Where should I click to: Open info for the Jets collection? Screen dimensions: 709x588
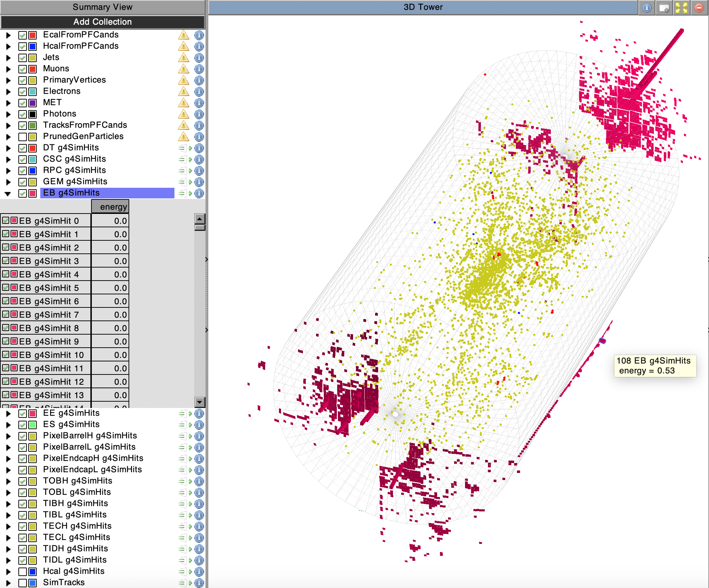[199, 58]
